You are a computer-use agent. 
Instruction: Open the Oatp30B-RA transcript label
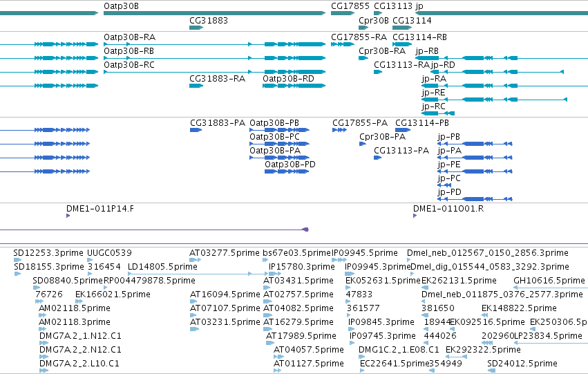click(130, 37)
